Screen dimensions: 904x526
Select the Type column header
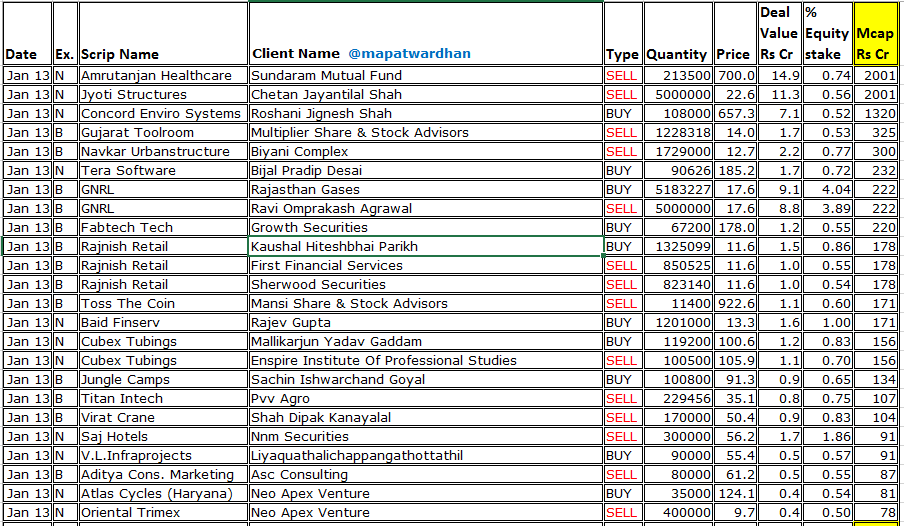tap(623, 33)
